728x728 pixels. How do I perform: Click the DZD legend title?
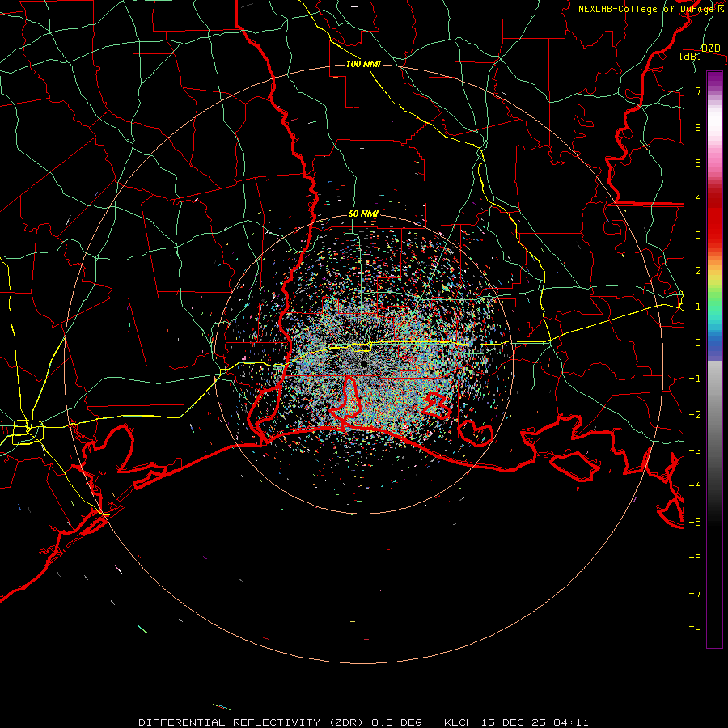coord(710,49)
